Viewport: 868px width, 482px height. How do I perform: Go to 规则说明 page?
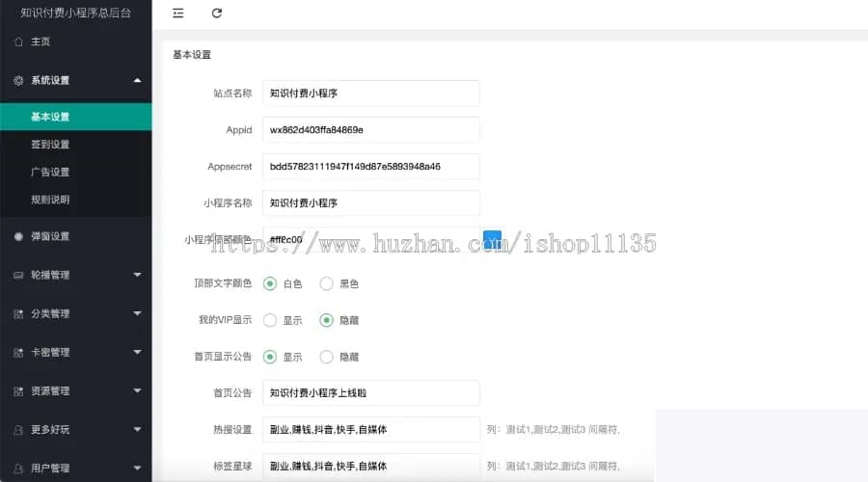point(50,201)
